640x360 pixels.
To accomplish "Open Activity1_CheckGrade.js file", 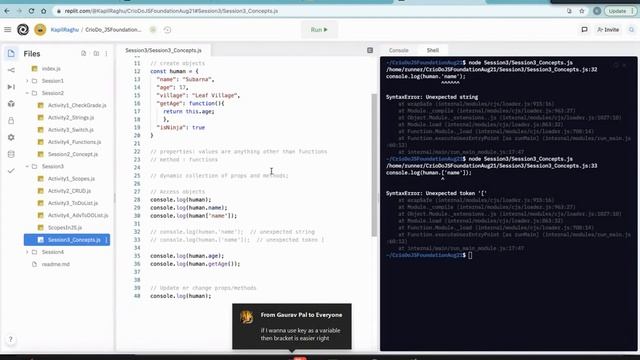I will (x=77, y=105).
